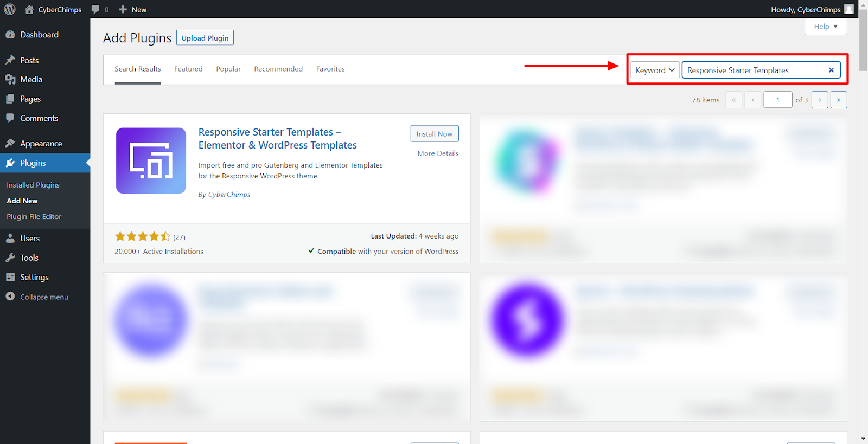Clear the plugin search with the X
The width and height of the screenshot is (868, 444).
point(831,70)
